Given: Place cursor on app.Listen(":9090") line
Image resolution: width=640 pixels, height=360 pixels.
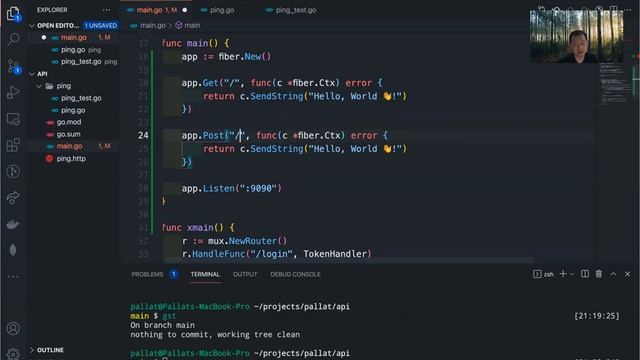Looking at the screenshot, I should coord(231,188).
